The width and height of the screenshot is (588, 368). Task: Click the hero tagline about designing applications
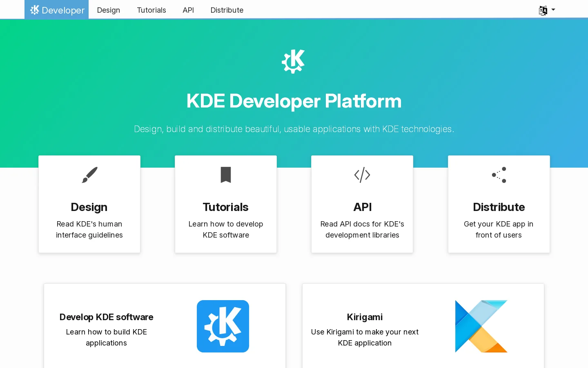click(294, 129)
